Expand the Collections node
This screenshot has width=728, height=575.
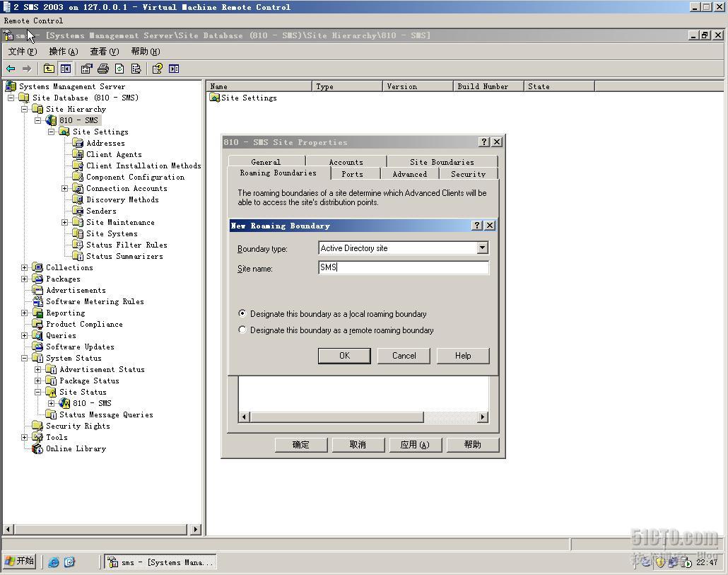coord(25,267)
